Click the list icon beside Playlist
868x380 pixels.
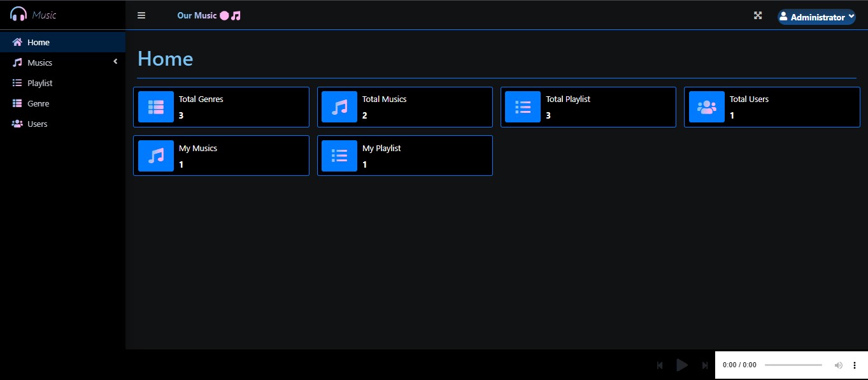click(17, 83)
